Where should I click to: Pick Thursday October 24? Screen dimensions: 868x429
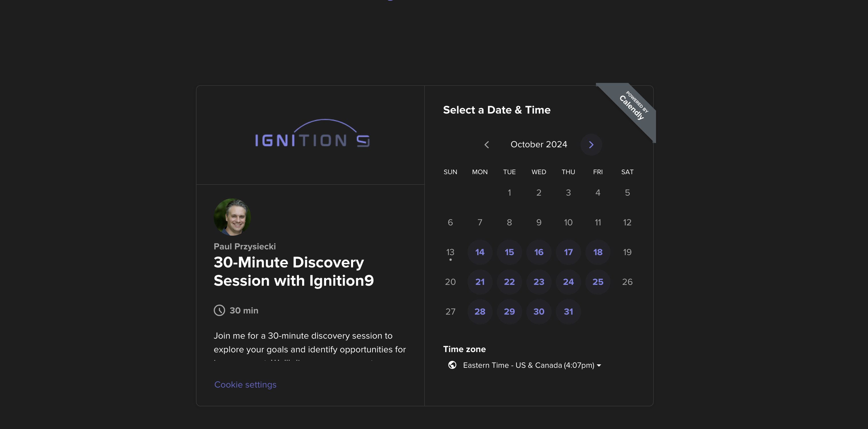pyautogui.click(x=568, y=281)
